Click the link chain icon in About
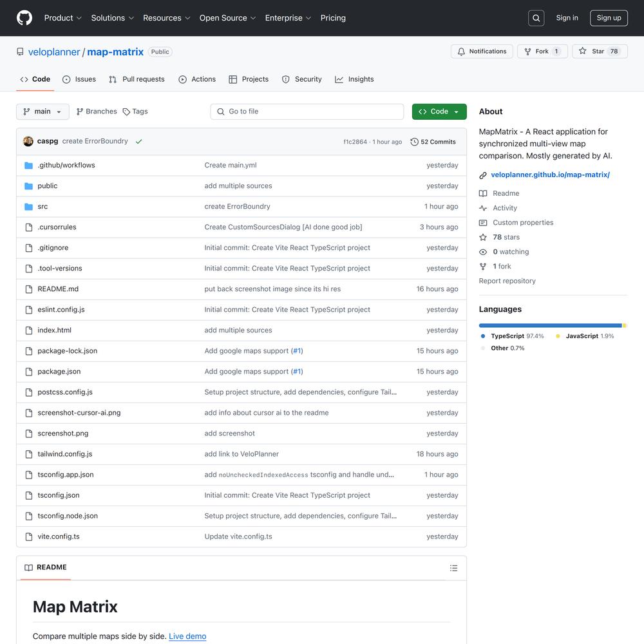 click(483, 175)
